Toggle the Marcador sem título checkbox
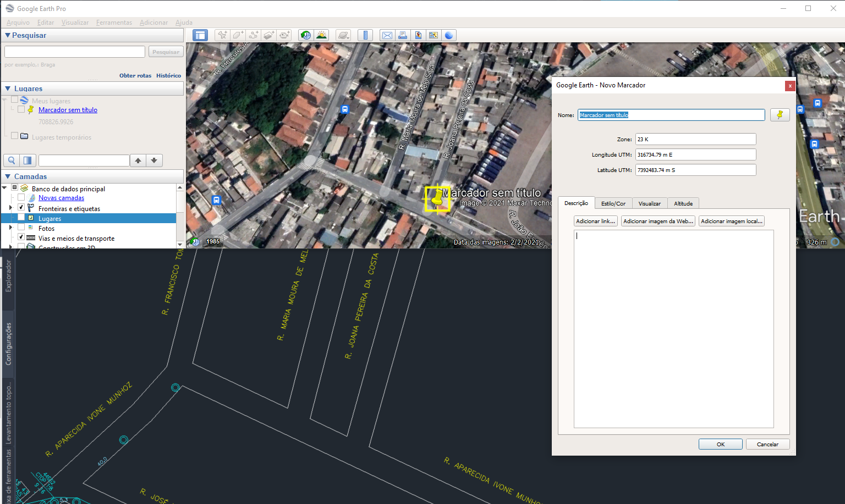 [x=21, y=109]
